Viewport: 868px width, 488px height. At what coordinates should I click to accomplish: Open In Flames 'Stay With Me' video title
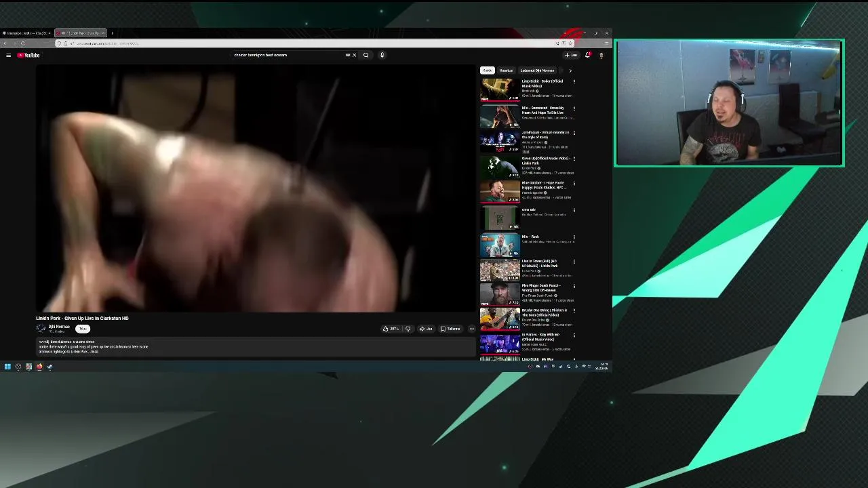click(540, 337)
